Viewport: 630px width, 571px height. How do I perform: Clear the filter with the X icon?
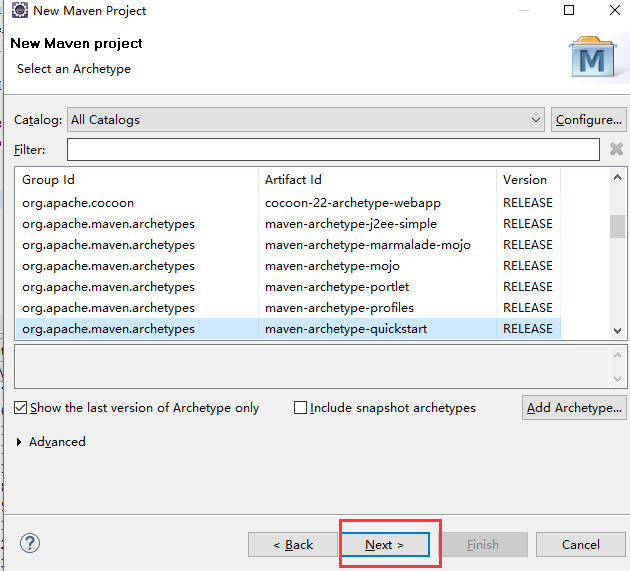point(616,149)
